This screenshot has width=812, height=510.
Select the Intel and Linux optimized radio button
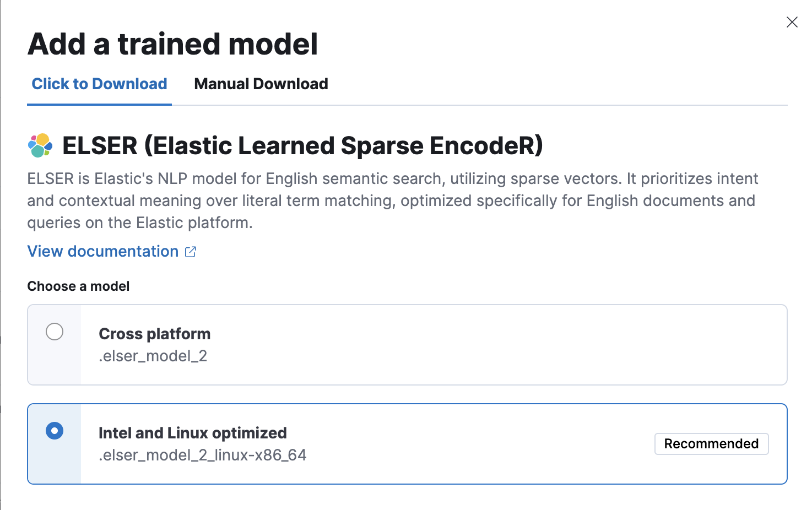click(x=54, y=431)
